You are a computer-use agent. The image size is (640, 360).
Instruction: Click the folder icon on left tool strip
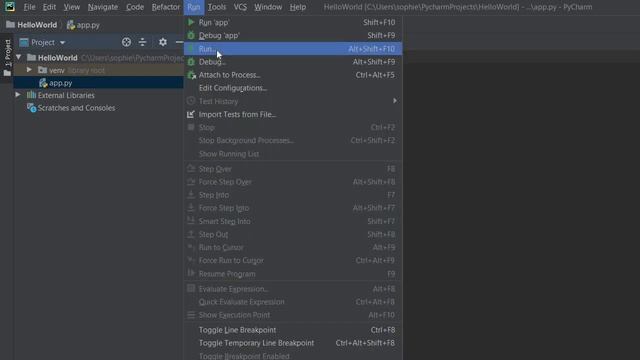pyautogui.click(x=7, y=73)
